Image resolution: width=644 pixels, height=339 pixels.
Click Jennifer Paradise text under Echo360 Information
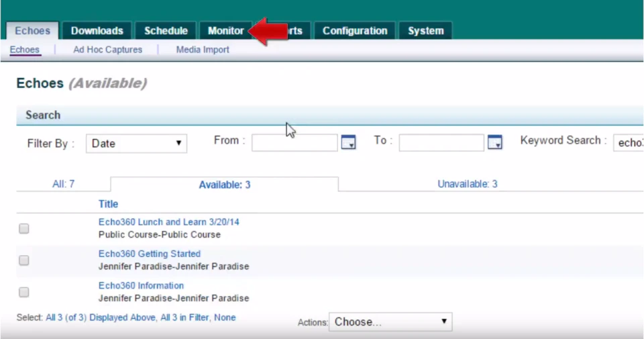click(174, 298)
